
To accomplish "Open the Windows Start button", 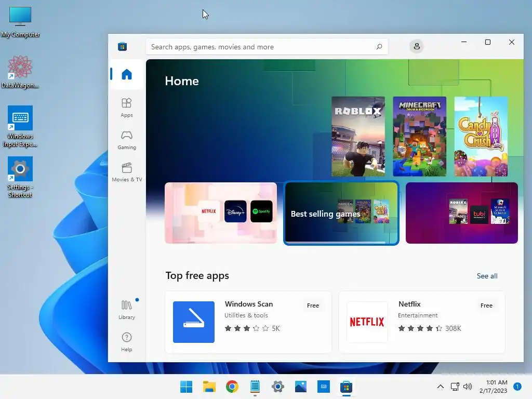I will coord(186,387).
